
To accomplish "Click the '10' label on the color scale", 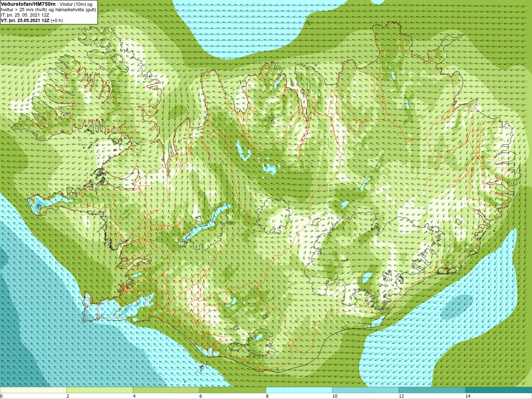I will (x=335, y=396).
